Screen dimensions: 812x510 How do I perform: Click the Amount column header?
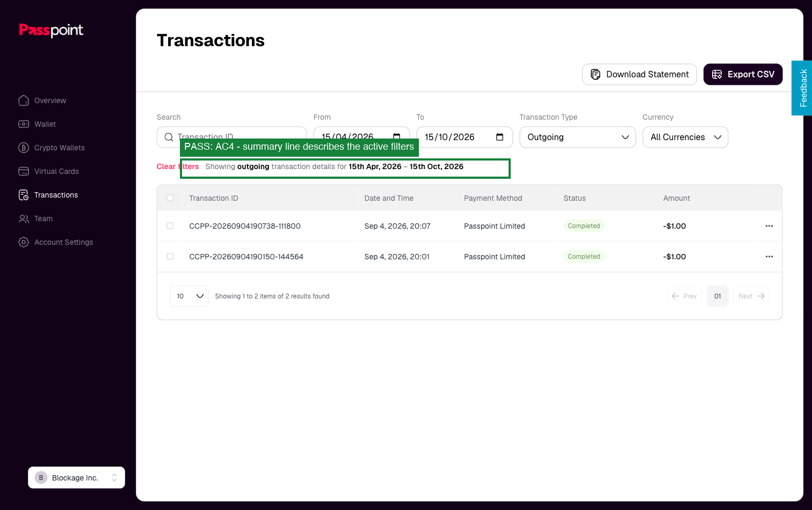click(x=677, y=198)
